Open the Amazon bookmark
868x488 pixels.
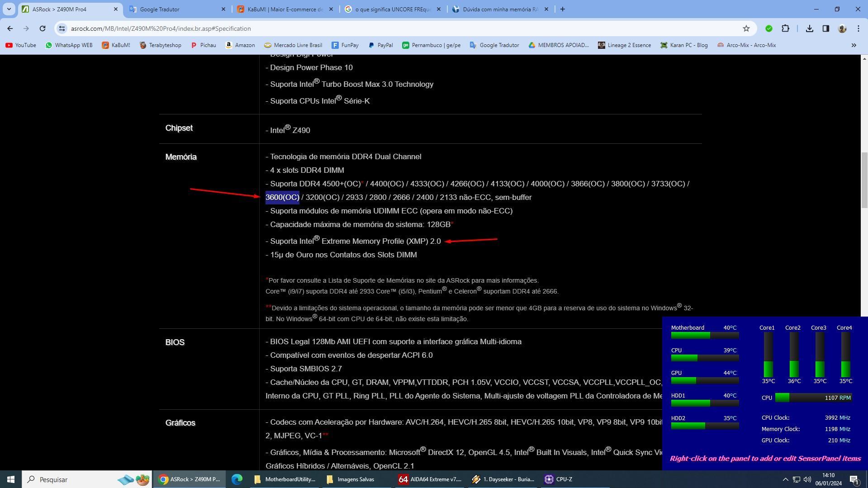coord(240,45)
